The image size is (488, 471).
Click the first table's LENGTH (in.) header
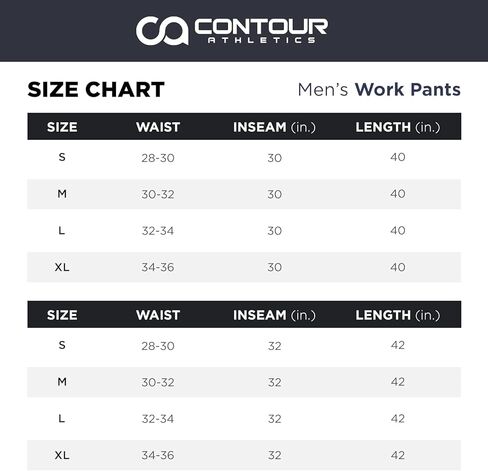398,127
